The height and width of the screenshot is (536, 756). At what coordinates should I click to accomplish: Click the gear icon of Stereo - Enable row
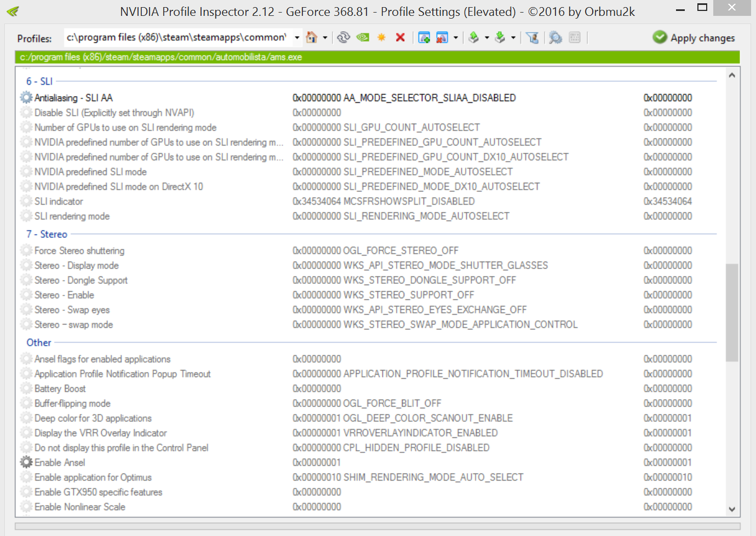[x=26, y=295]
